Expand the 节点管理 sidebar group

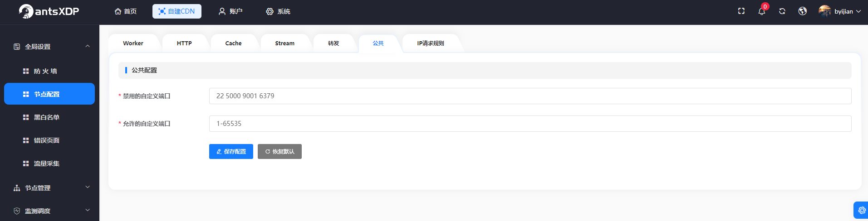click(x=49, y=188)
